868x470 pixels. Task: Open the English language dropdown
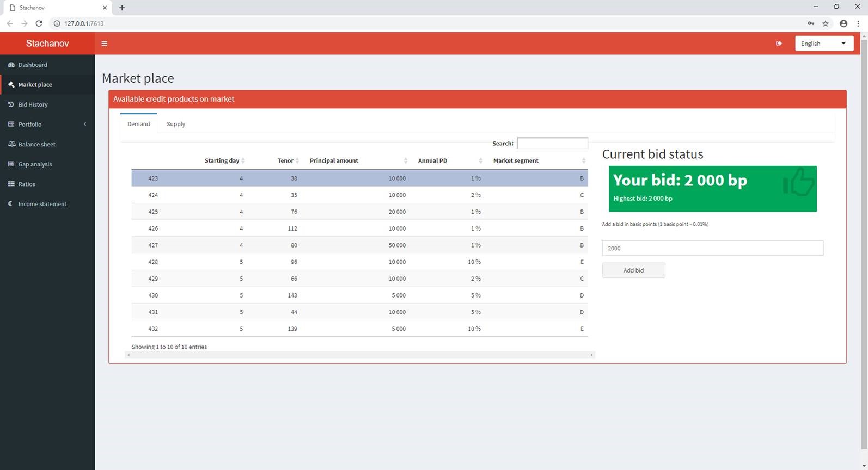click(x=824, y=44)
